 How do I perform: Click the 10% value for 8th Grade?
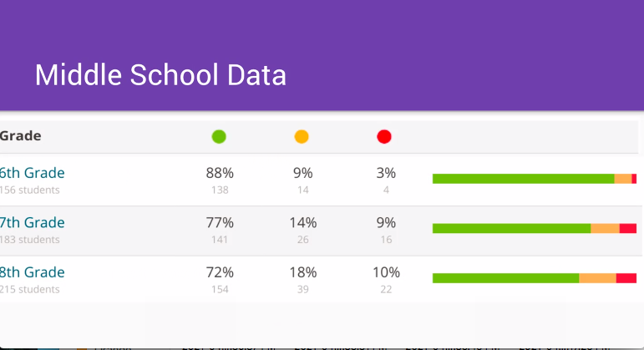pyautogui.click(x=385, y=272)
